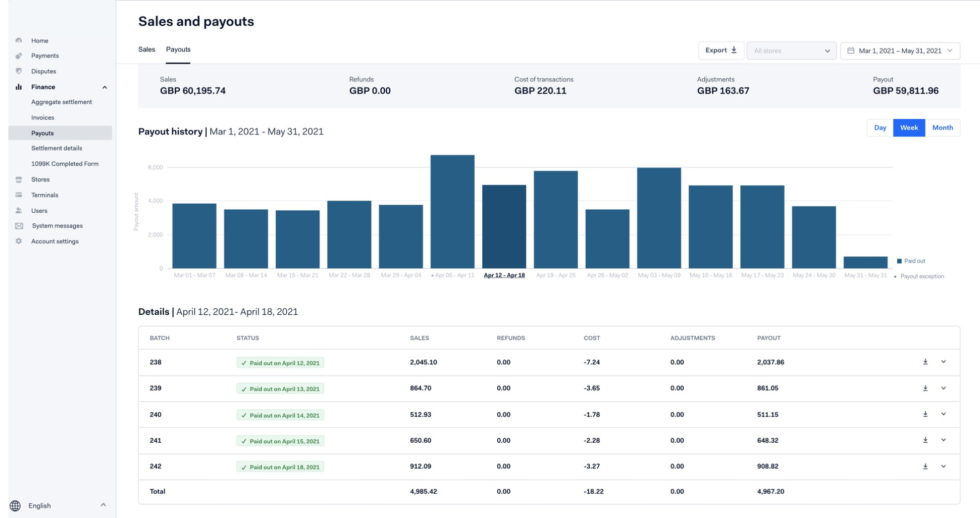Image resolution: width=980 pixels, height=518 pixels.
Task: Download batch 241 payout report
Action: 925,440
